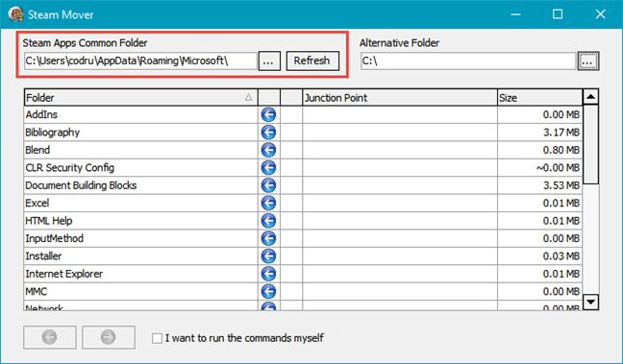Click the Alternative Folder path field
623x364 pixels.
click(468, 61)
